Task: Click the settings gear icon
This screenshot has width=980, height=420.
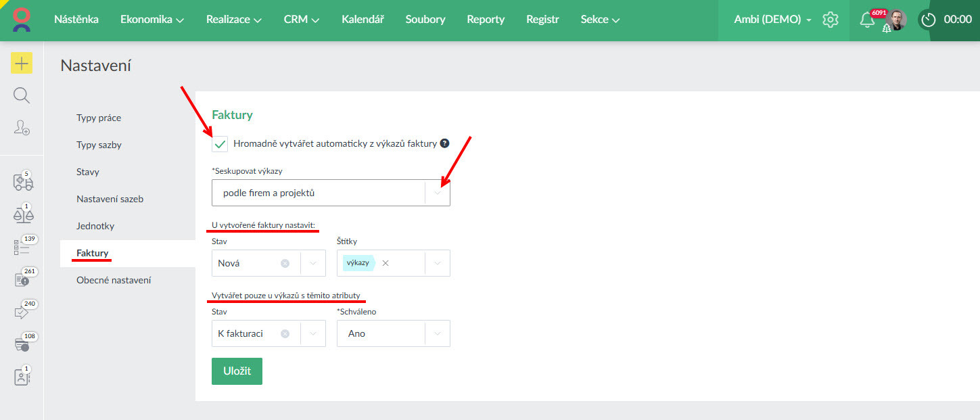Action: point(830,20)
